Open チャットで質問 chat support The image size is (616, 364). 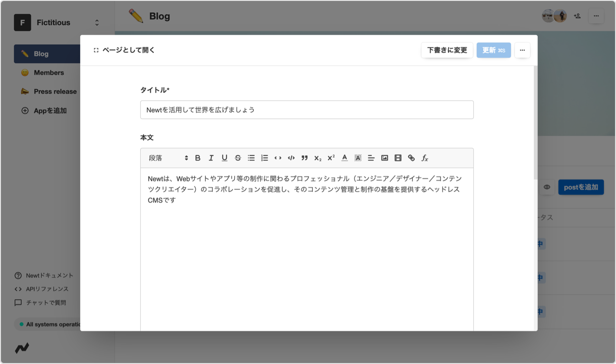point(40,303)
